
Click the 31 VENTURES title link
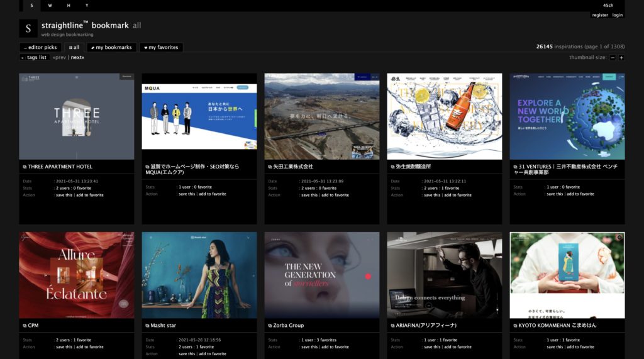565,170
